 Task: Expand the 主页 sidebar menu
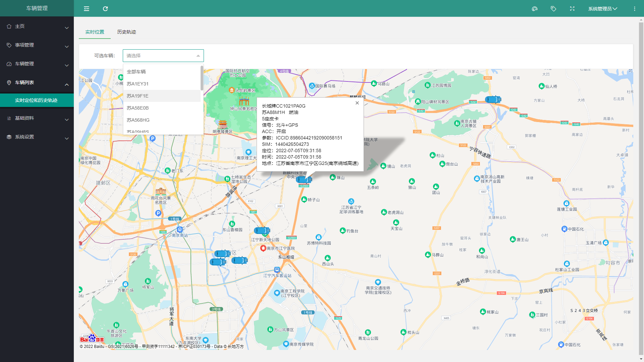click(x=37, y=26)
